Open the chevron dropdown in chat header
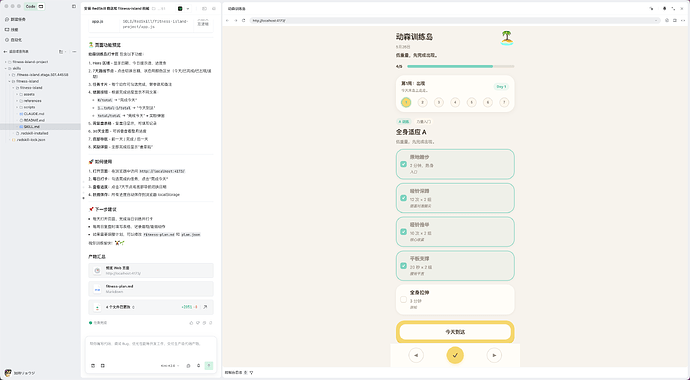This screenshot has height=380, width=690. tap(188, 8)
